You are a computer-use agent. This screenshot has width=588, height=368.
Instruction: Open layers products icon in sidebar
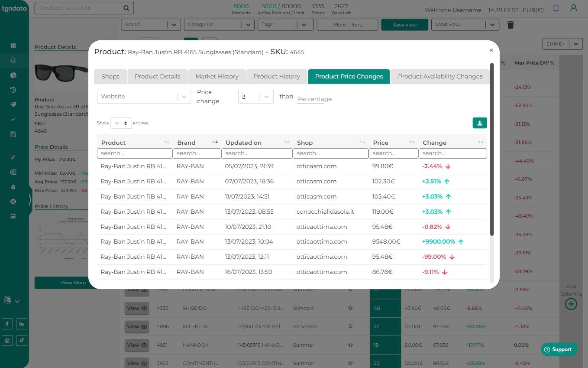13,60
